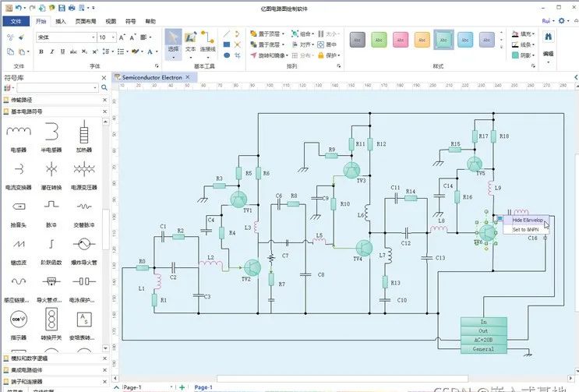Click the 居中 center icon in Arrange group

click(x=327, y=44)
